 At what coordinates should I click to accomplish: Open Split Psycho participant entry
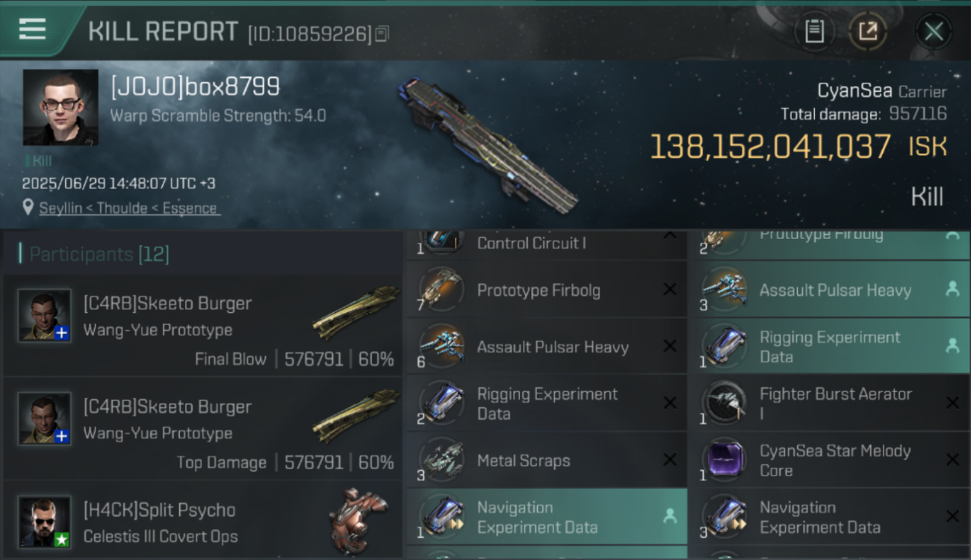[202, 520]
